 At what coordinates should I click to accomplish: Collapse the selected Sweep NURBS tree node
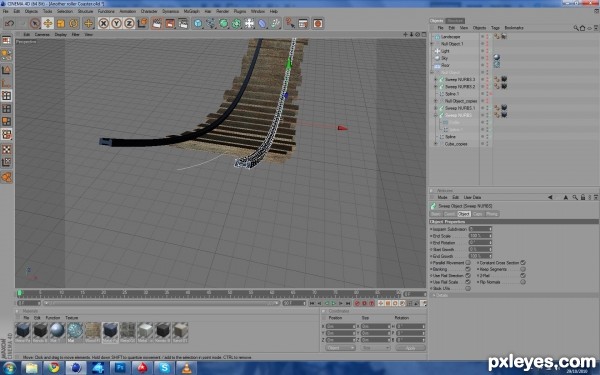[435, 115]
